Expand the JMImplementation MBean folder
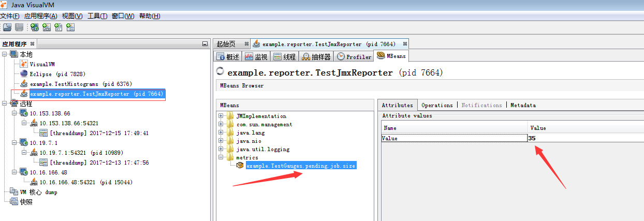The image size is (644, 221). coord(221,116)
